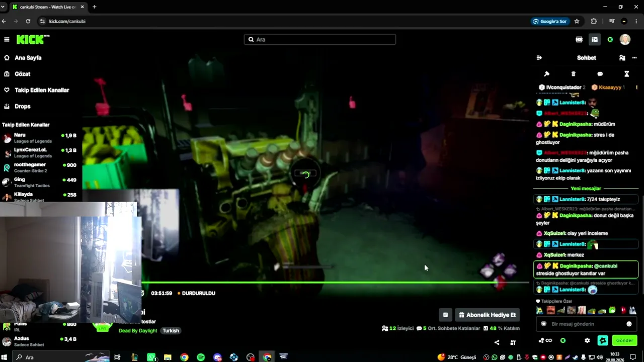Viewport: 644px width, 362px height.
Task: Reload the page in browser
Action: tap(28, 21)
